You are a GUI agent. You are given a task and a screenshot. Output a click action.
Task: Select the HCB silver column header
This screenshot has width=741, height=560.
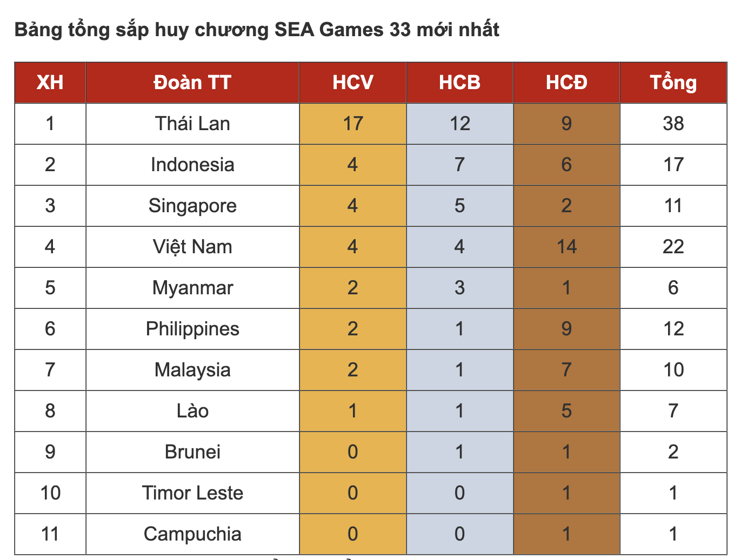[x=459, y=83]
